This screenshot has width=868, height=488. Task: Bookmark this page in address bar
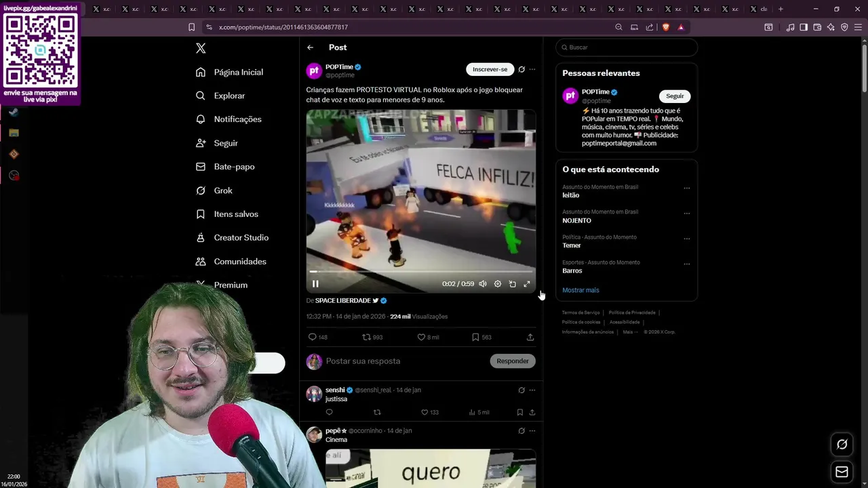tap(191, 27)
